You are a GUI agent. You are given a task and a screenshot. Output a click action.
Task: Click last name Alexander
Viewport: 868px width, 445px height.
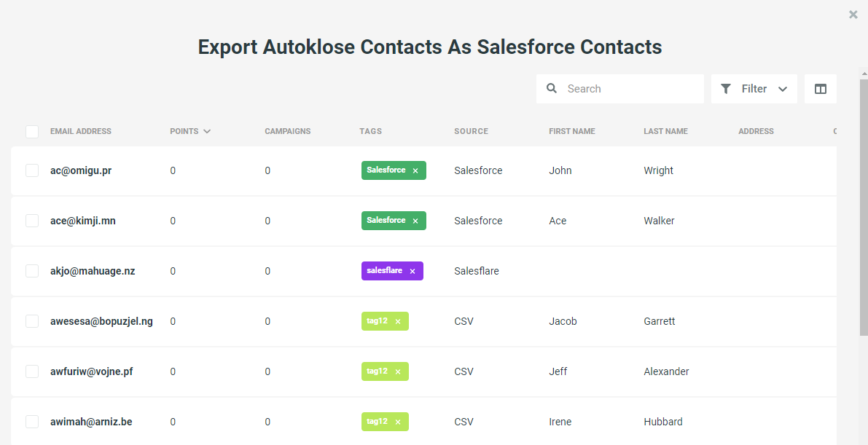(667, 371)
